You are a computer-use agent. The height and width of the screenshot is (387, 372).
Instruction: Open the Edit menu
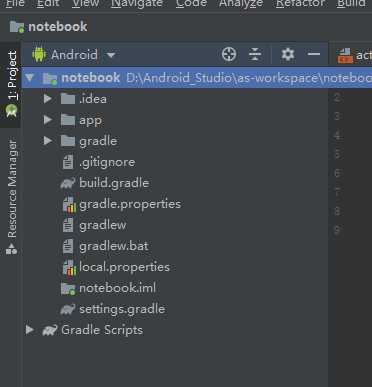pyautogui.click(x=48, y=3)
